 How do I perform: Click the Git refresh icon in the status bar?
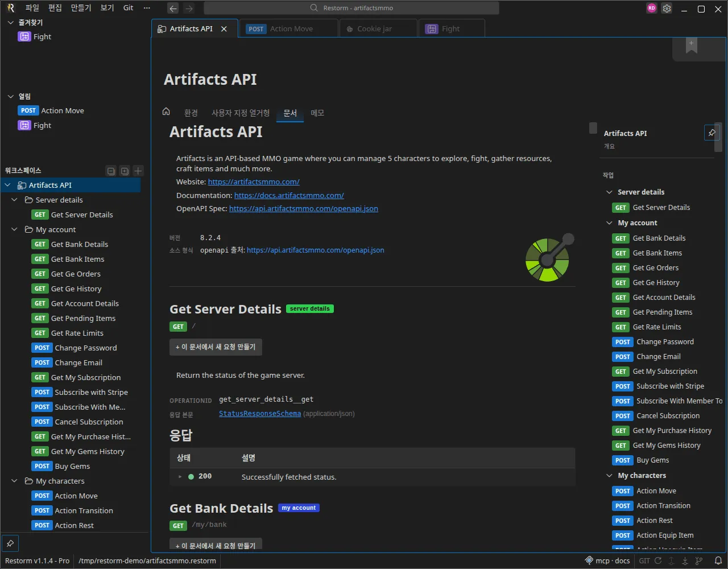coord(658,560)
